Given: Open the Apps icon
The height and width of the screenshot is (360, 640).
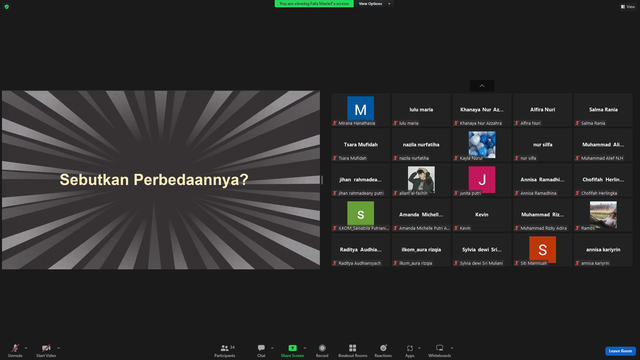Looking at the screenshot, I should point(410,348).
